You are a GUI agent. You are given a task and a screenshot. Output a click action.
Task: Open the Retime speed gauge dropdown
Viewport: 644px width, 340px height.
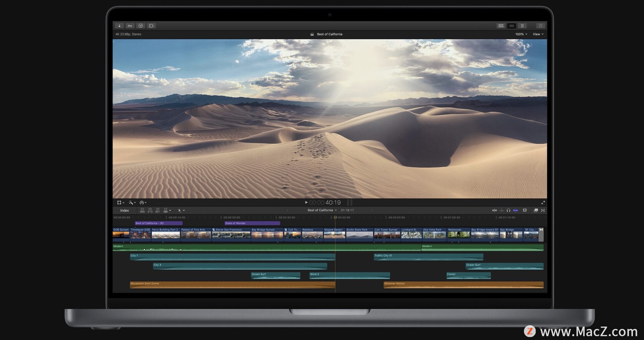coord(143,203)
